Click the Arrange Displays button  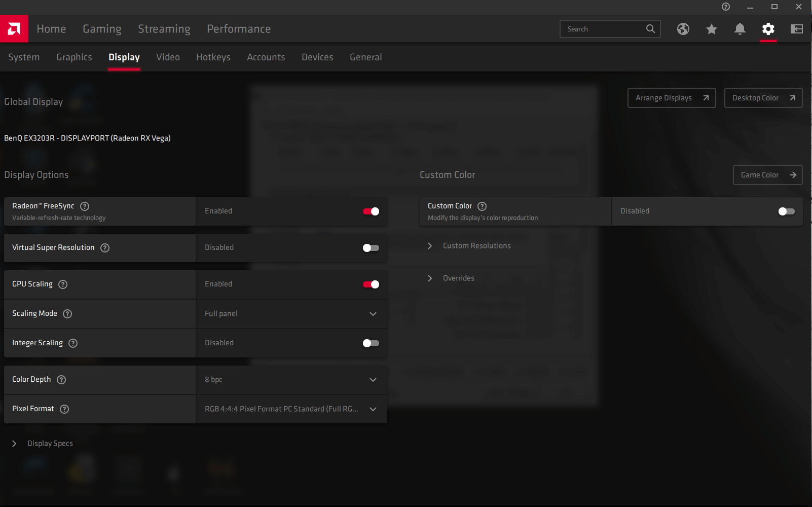point(671,98)
